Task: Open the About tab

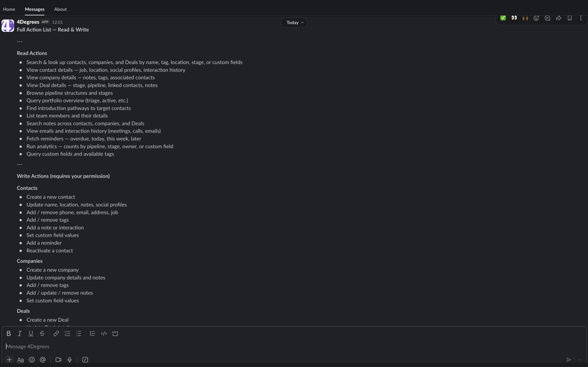Action: click(x=60, y=9)
